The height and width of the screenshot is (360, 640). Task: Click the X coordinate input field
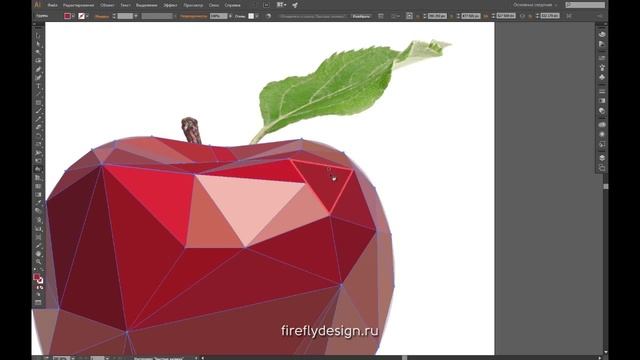(x=437, y=16)
